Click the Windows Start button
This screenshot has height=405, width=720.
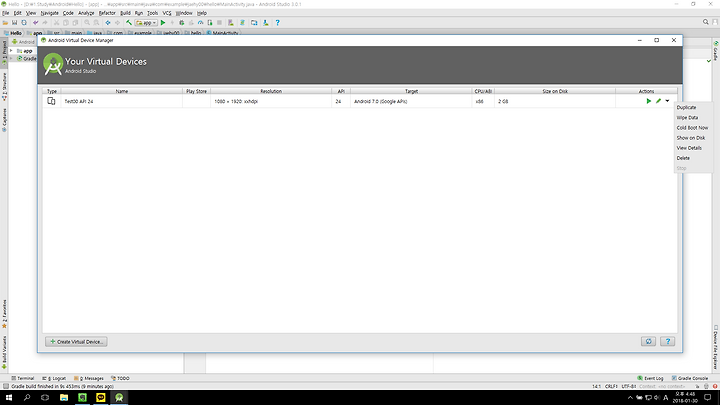(9, 398)
